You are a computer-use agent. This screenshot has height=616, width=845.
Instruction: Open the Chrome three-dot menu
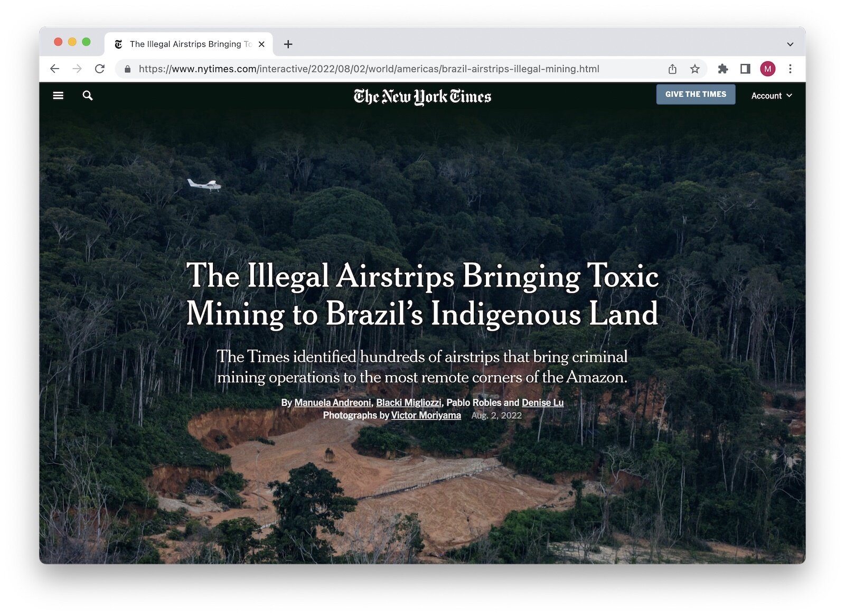click(x=790, y=69)
